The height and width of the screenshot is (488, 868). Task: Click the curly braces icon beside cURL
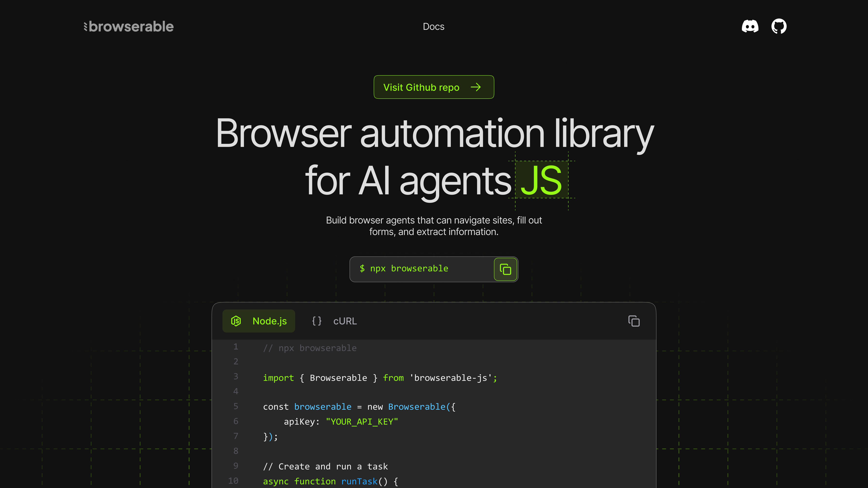[317, 321]
